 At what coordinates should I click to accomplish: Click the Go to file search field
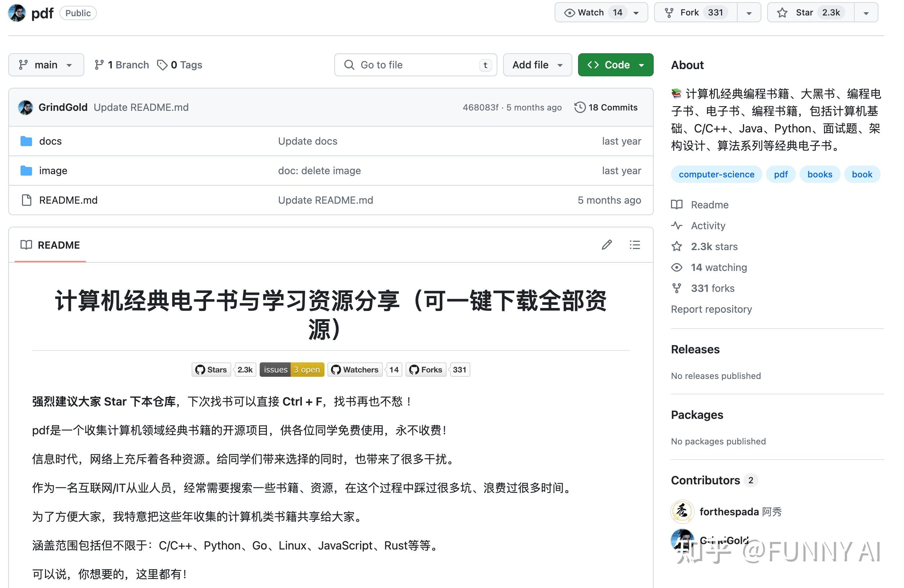(415, 64)
